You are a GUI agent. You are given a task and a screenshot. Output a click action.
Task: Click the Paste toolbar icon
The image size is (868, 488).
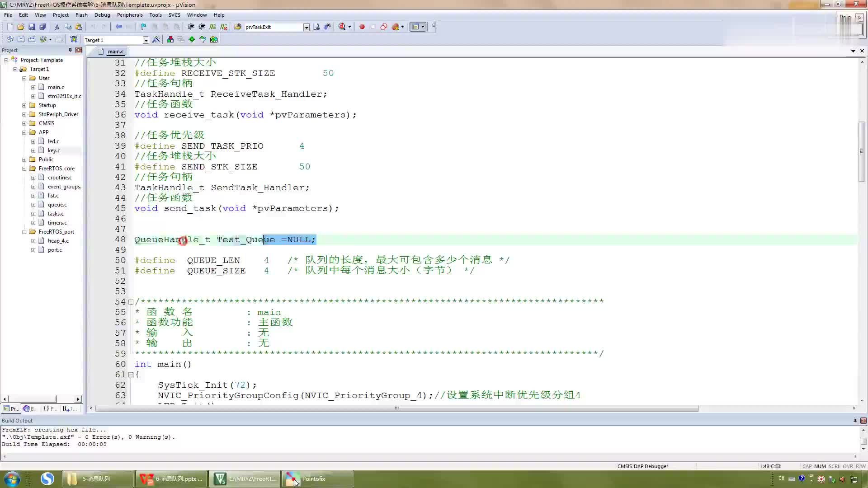pos(79,27)
